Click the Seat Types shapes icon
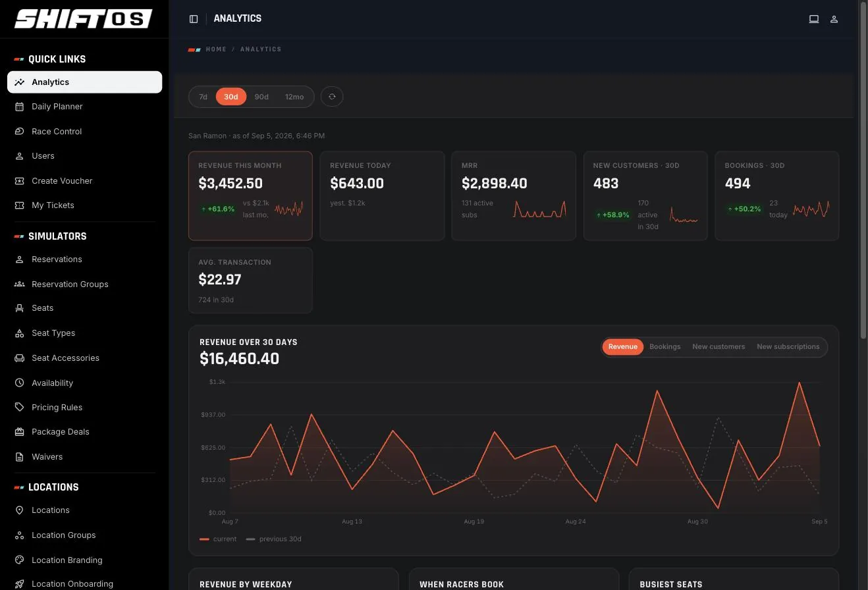Image resolution: width=868 pixels, height=590 pixels. (19, 333)
